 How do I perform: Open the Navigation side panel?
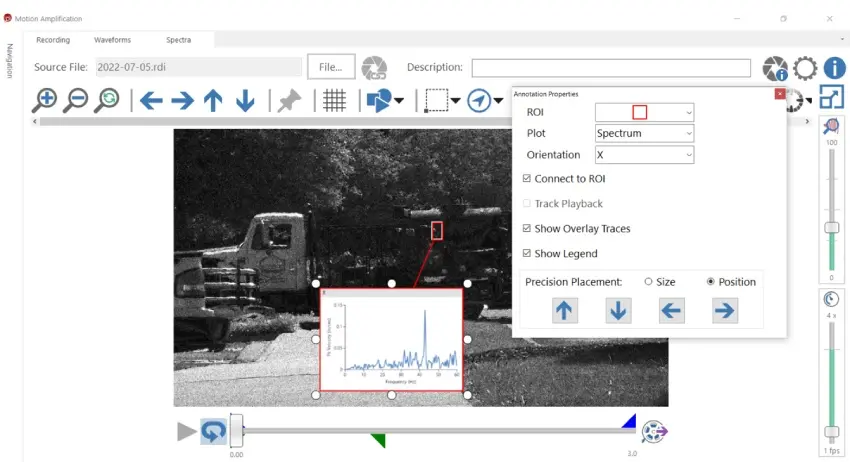coord(9,61)
